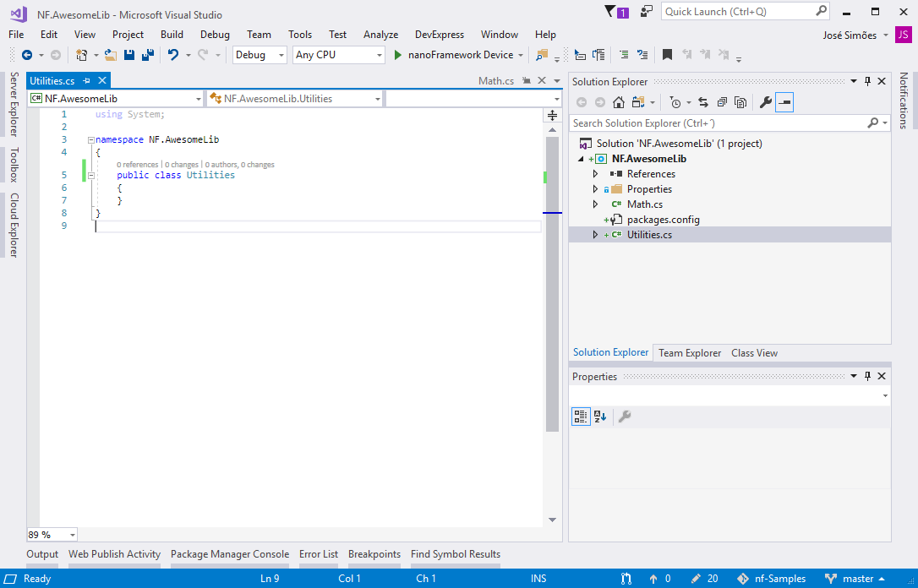Click the Save All toolbar icon
The height and width of the screenshot is (588, 918).
148,55
